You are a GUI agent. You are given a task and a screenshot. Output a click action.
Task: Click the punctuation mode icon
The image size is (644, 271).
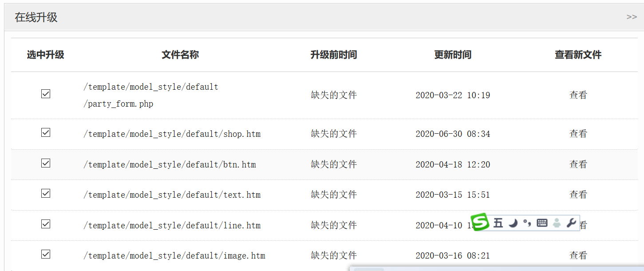coord(527,223)
